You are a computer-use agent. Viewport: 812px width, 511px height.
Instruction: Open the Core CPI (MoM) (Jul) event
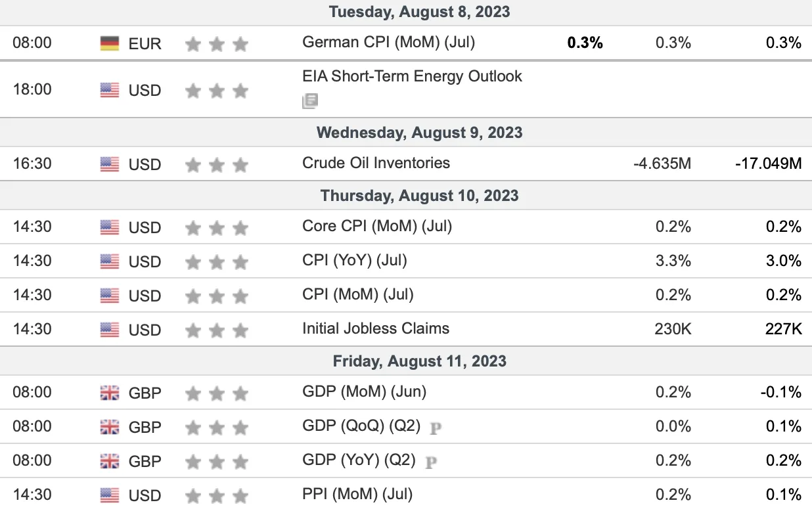click(377, 227)
